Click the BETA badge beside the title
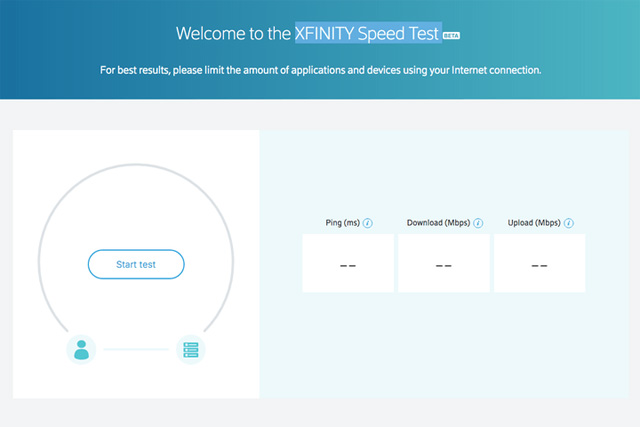The image size is (640, 427). 451,36
